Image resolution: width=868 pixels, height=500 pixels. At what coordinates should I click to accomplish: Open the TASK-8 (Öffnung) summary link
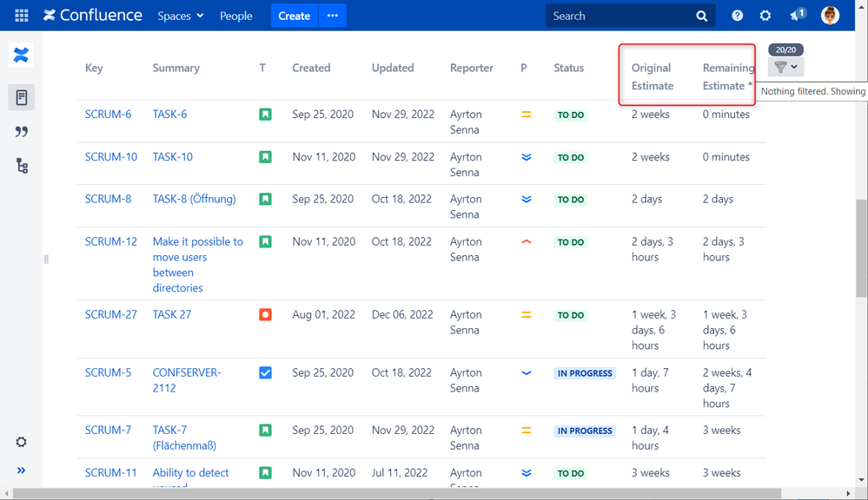[x=194, y=199]
